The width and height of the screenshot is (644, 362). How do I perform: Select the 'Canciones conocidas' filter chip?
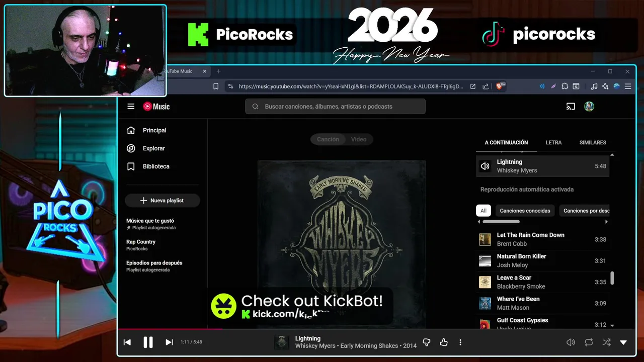(525, 211)
